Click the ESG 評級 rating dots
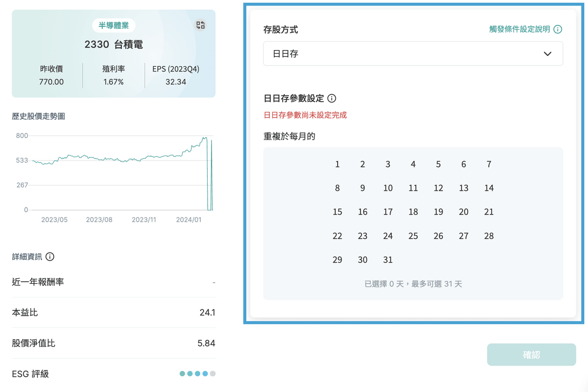This screenshot has height=392, width=588. pyautogui.click(x=198, y=374)
